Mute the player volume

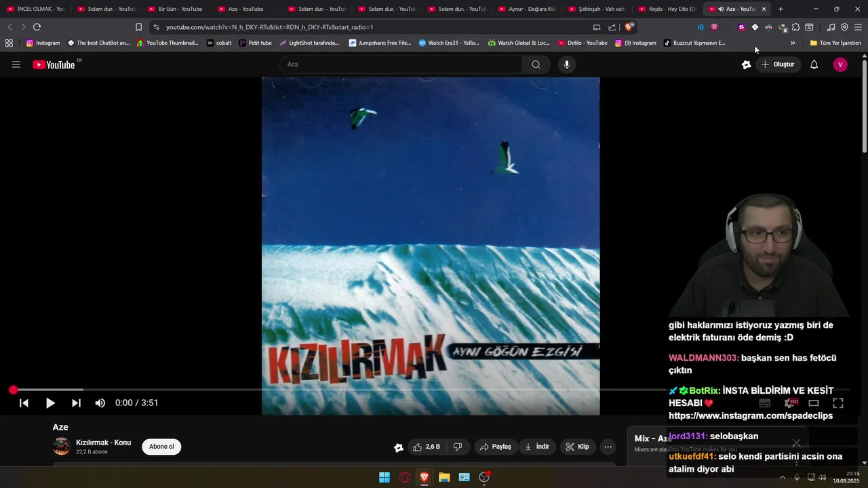[100, 403]
